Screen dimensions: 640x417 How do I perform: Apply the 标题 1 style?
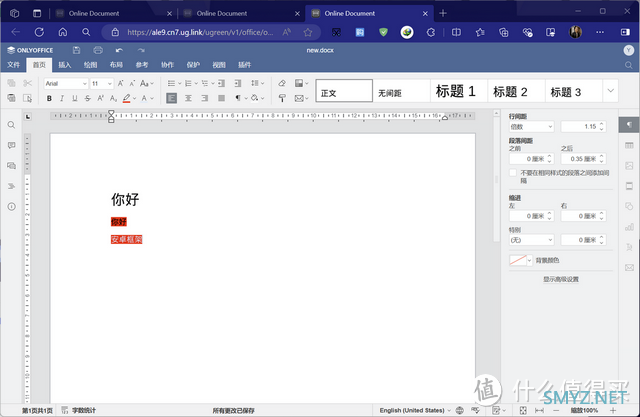pyautogui.click(x=455, y=91)
